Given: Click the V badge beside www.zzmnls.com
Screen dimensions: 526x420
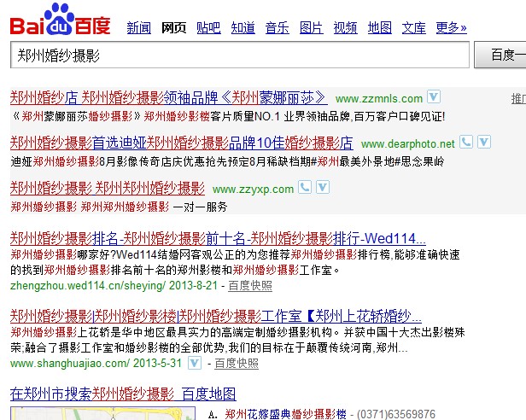Looking at the screenshot, I should click(434, 97).
